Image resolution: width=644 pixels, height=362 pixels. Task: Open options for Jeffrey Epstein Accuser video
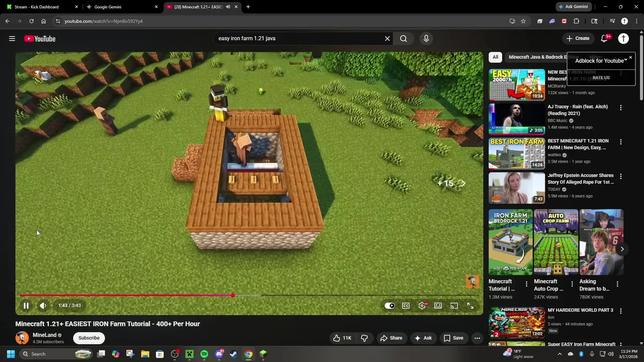coord(620,176)
